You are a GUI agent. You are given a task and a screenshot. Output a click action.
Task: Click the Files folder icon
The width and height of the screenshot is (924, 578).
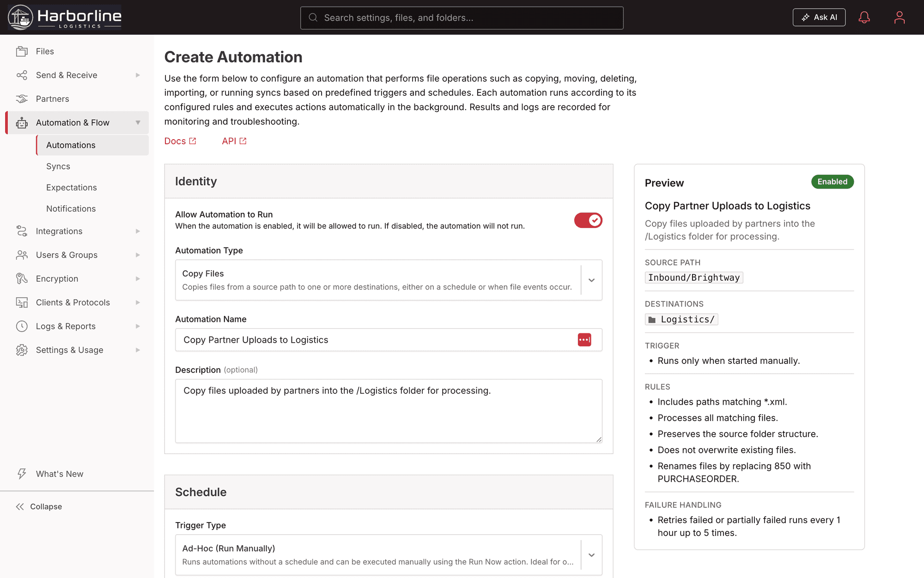22,51
